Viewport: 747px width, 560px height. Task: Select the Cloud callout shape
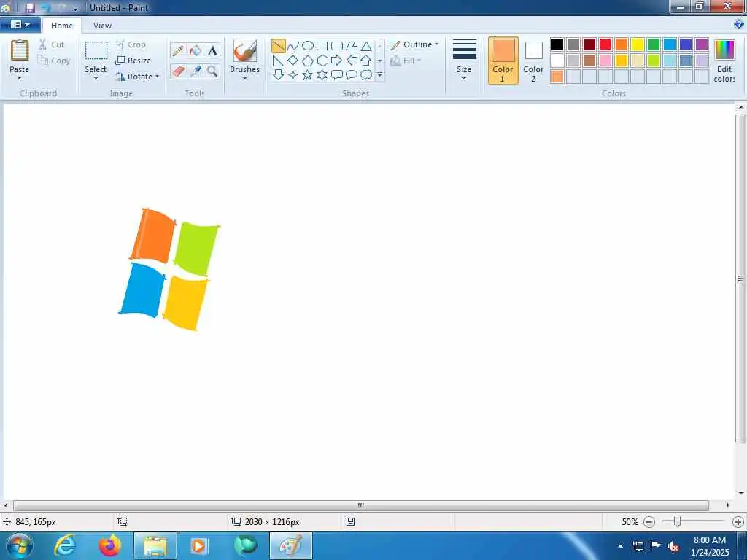point(366,75)
